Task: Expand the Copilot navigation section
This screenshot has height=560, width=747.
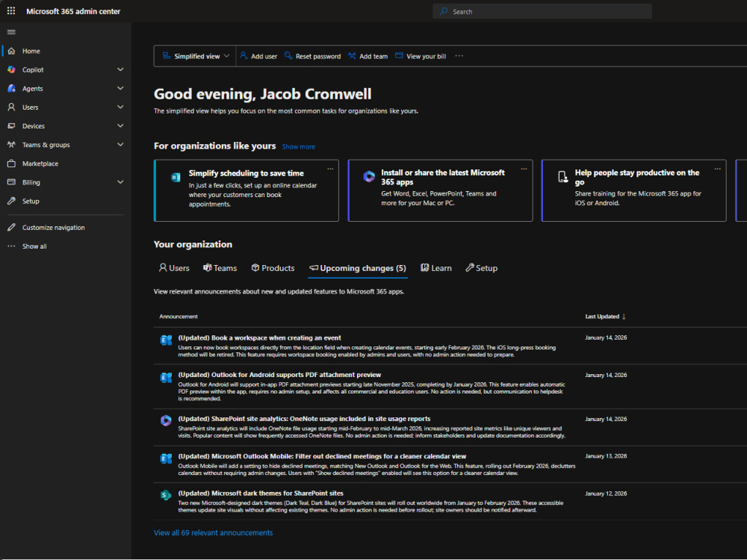Action: click(x=120, y=69)
